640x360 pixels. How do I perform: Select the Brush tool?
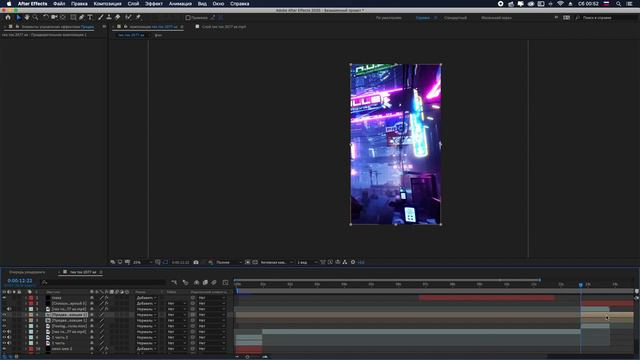pos(100,18)
